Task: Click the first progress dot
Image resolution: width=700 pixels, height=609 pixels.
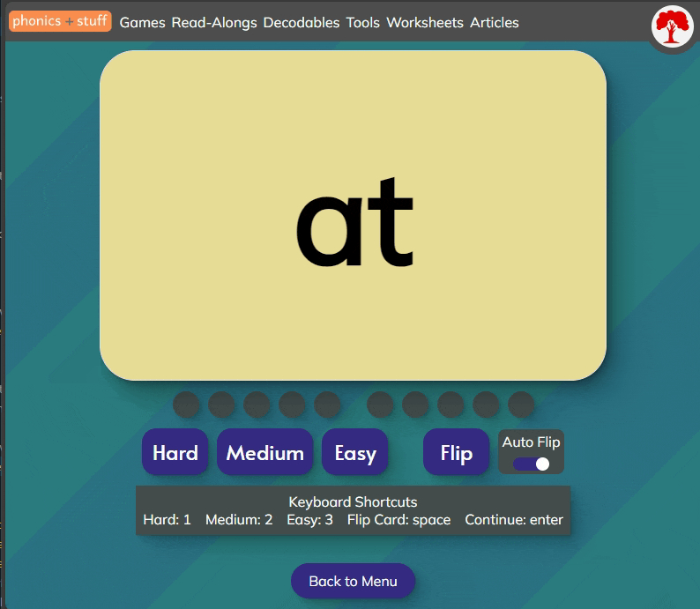Action: coord(186,405)
